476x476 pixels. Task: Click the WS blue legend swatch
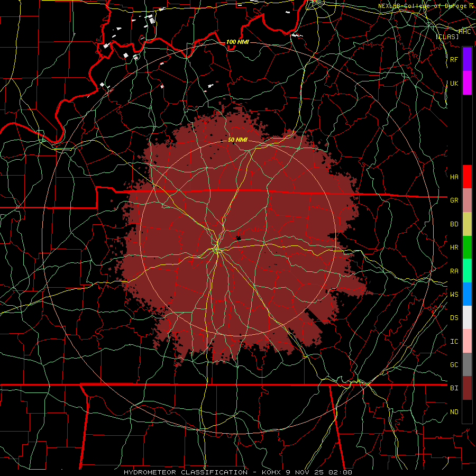[x=467, y=294]
